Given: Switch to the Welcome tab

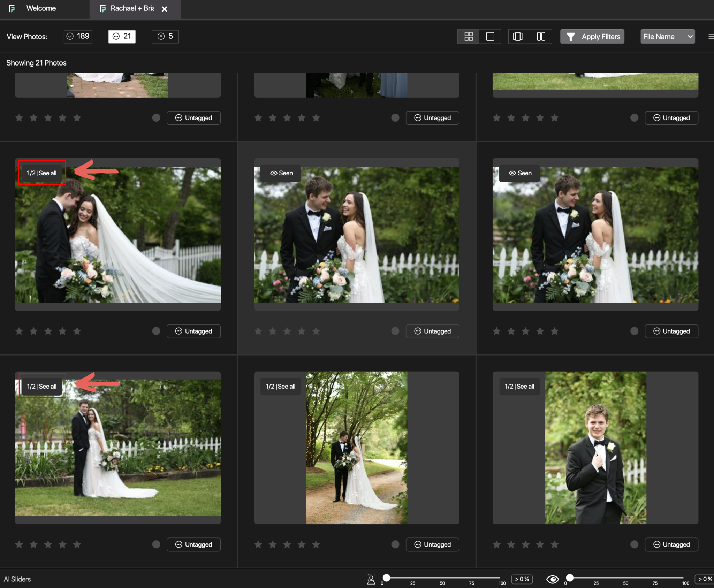Looking at the screenshot, I should pyautogui.click(x=41, y=8).
